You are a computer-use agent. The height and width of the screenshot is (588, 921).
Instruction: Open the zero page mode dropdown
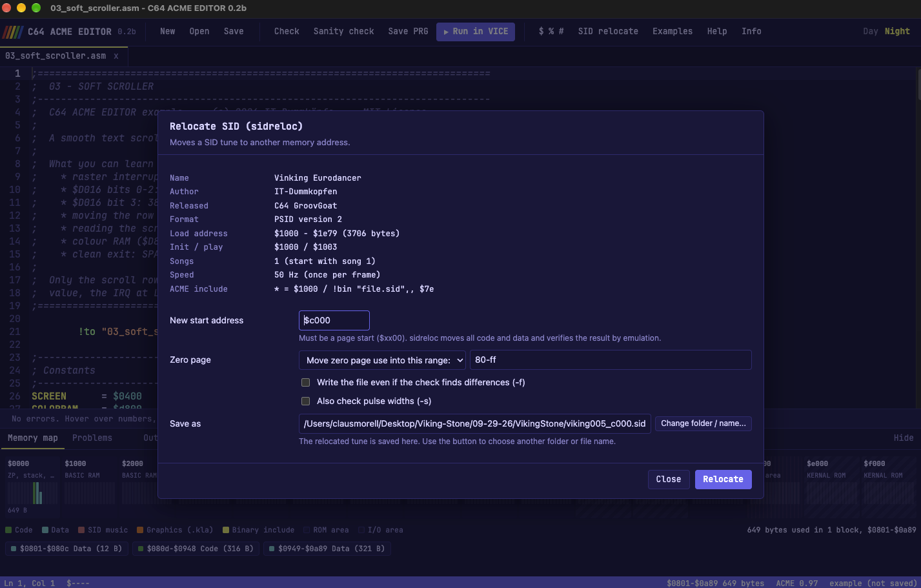pos(382,360)
